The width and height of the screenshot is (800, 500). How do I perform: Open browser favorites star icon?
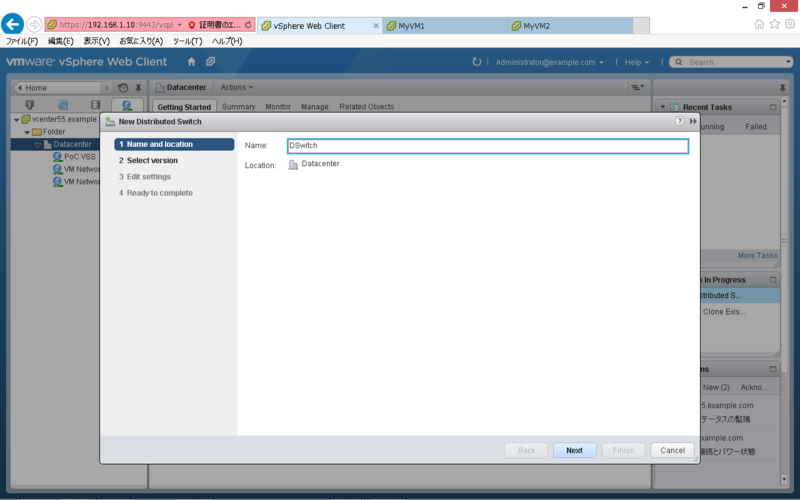click(774, 24)
